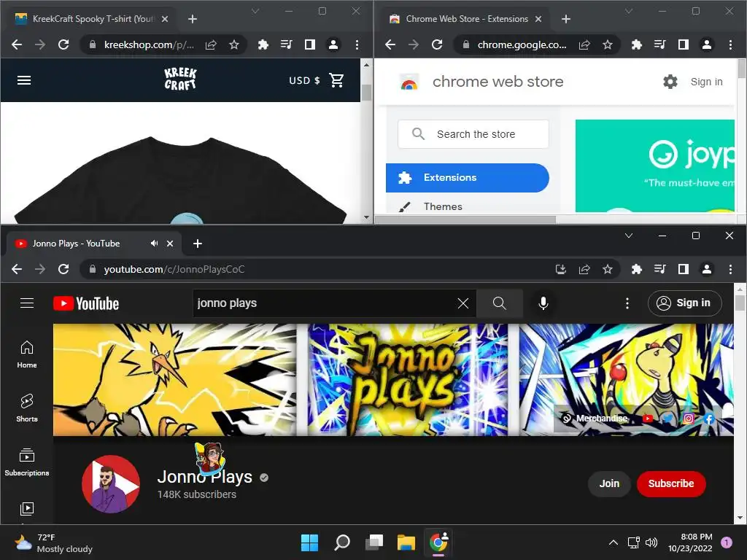Select Extensions category in web store

tap(468, 178)
